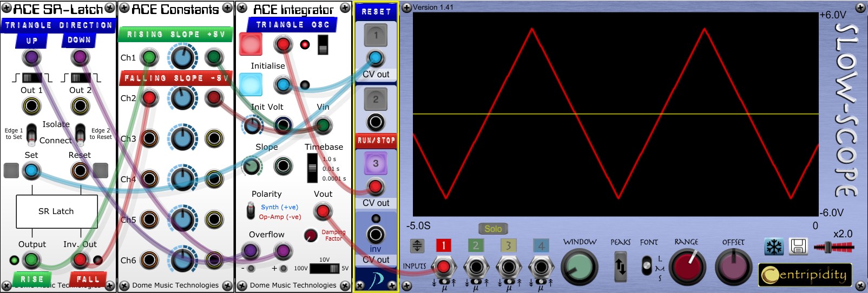868x293 pixels.
Task: Click the x2.0 zoom slider on scope
Action: [834, 248]
